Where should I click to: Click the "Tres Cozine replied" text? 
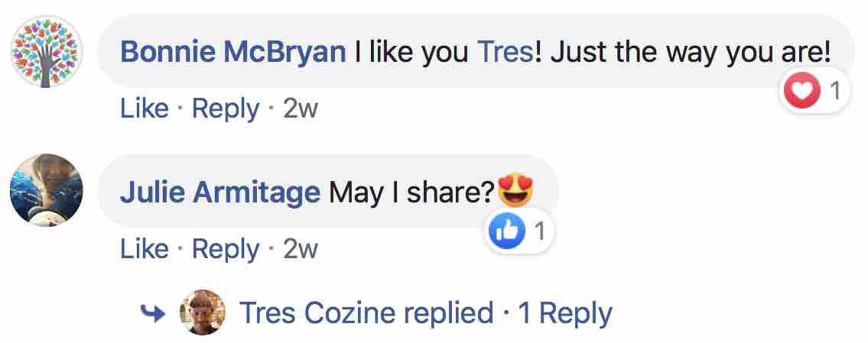(x=366, y=312)
